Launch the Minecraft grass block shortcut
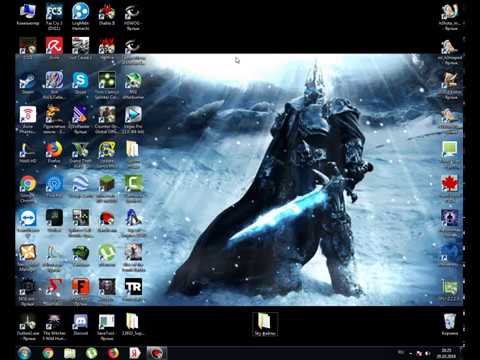The width and height of the screenshot is (480, 360). tap(107, 189)
